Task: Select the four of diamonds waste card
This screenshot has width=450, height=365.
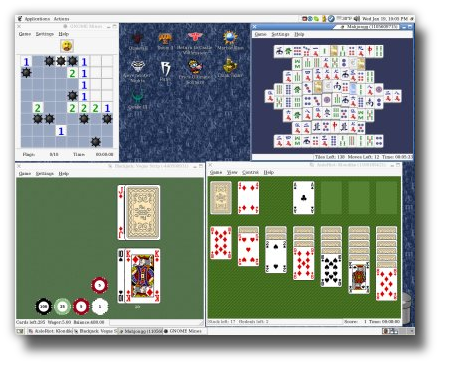Action: 248,198
